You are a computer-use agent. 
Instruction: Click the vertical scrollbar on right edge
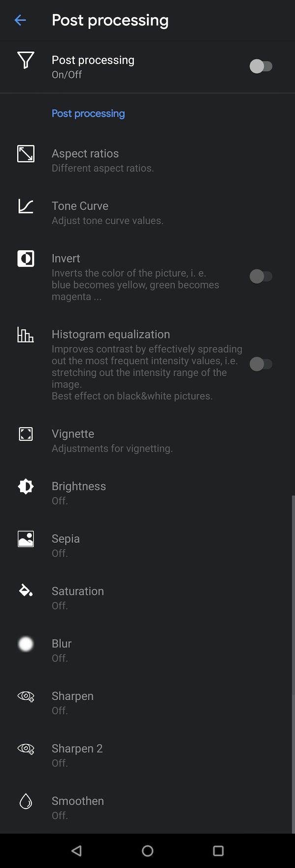pos(293,664)
